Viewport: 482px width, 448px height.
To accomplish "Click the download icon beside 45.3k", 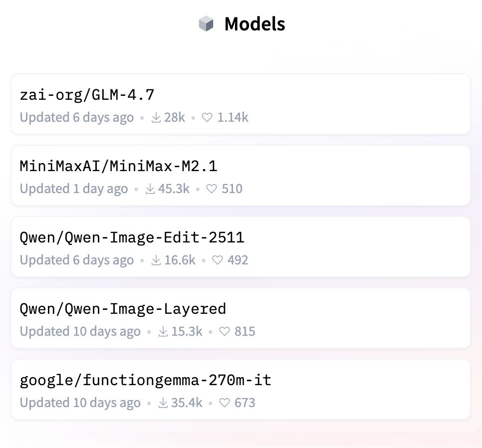I will pyautogui.click(x=150, y=189).
